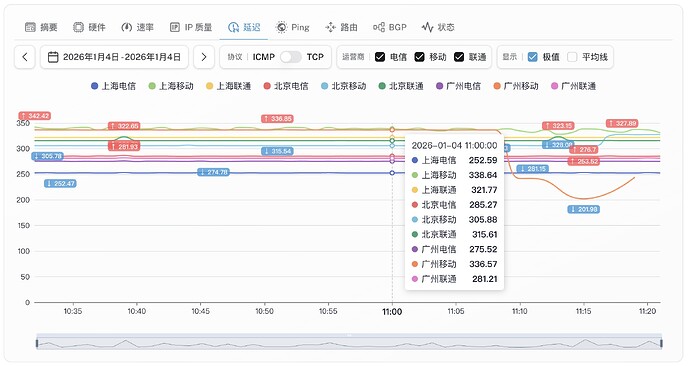Uncheck the 移动 carrier checkbox

pos(419,57)
